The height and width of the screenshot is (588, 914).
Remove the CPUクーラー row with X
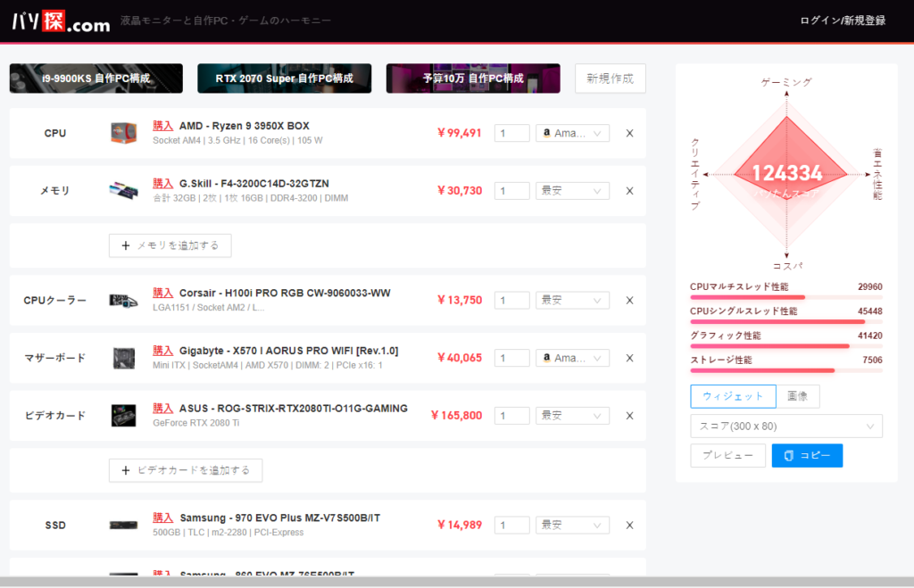coord(629,300)
